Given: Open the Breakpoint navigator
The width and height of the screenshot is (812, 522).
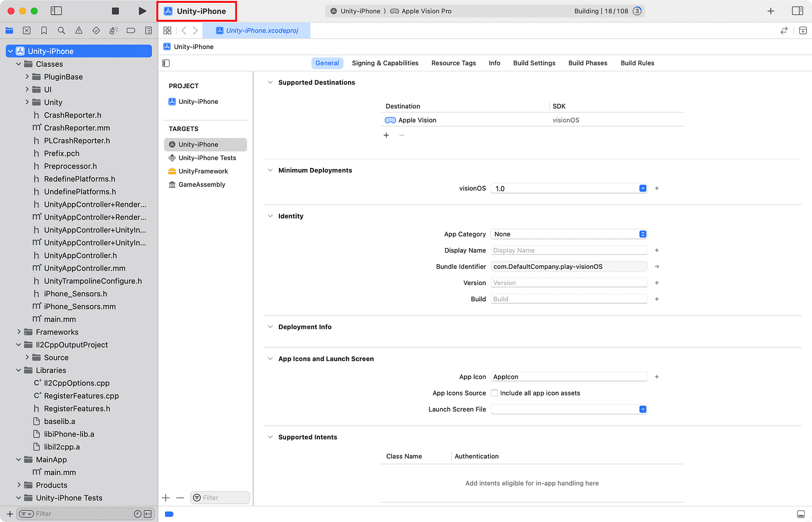Looking at the screenshot, I should 131,31.
